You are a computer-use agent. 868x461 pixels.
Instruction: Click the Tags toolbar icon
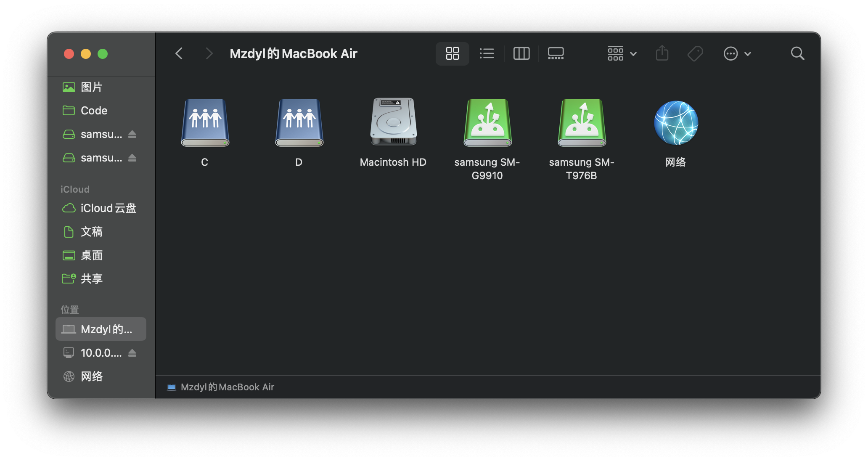click(695, 53)
